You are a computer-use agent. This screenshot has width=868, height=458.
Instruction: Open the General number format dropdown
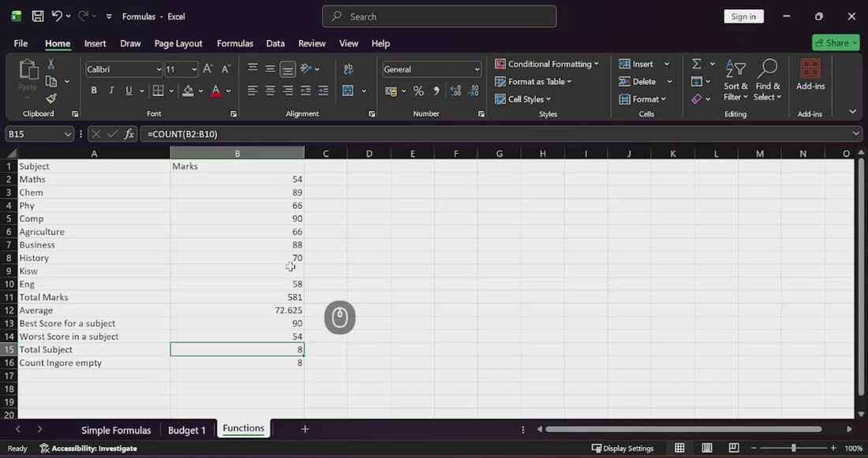[x=477, y=69]
